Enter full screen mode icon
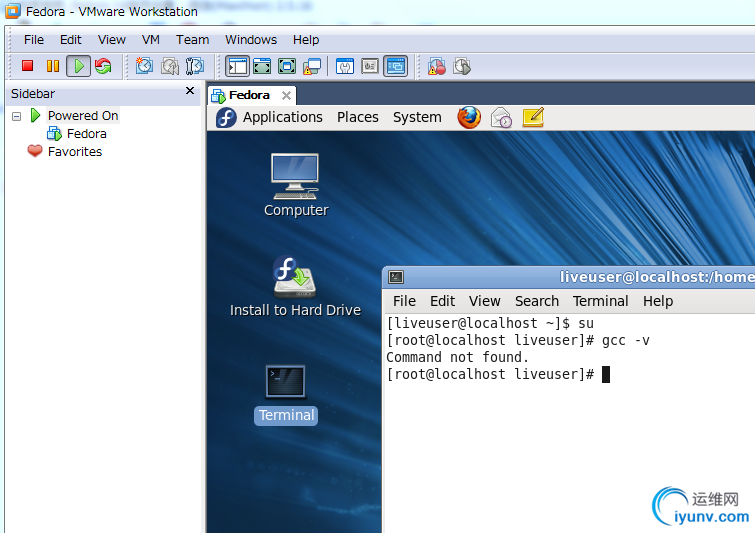755x533 pixels. coord(287,66)
